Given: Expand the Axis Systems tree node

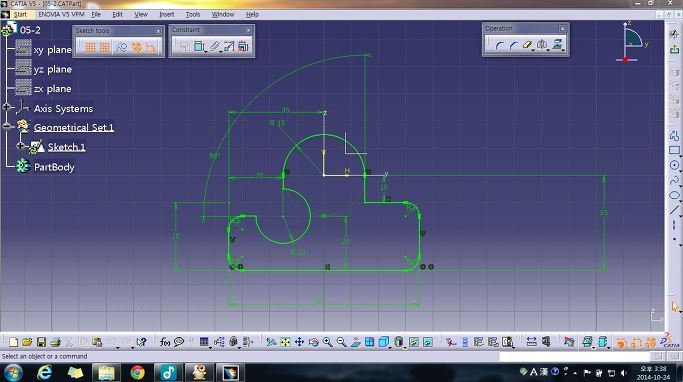Looking at the screenshot, I should (7, 107).
